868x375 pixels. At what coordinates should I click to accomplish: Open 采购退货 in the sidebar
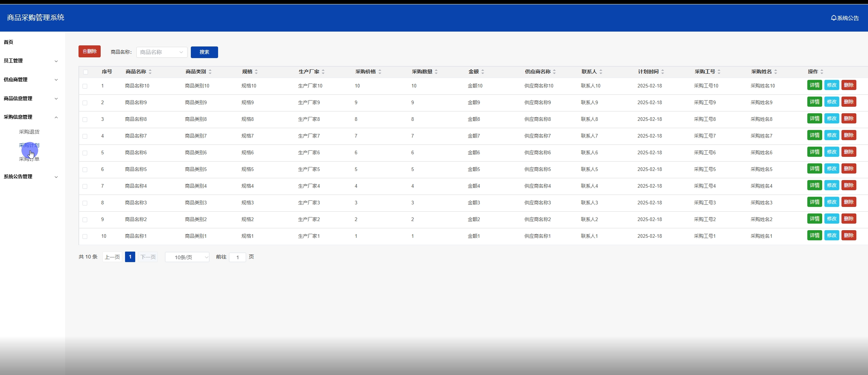point(29,132)
